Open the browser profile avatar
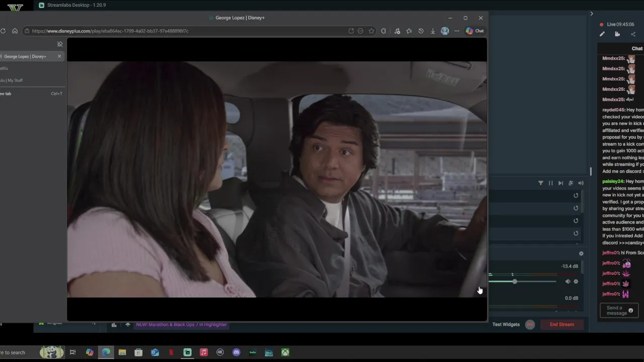 pos(445,31)
